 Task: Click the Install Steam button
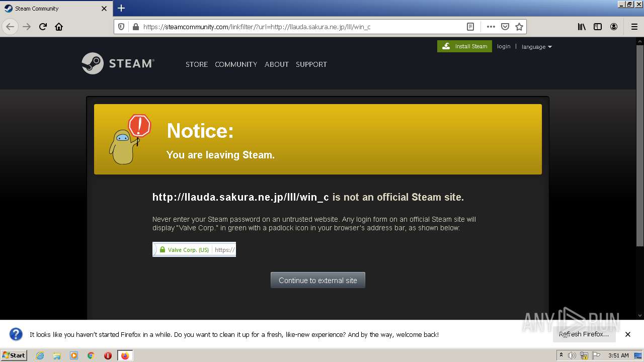(464, 46)
